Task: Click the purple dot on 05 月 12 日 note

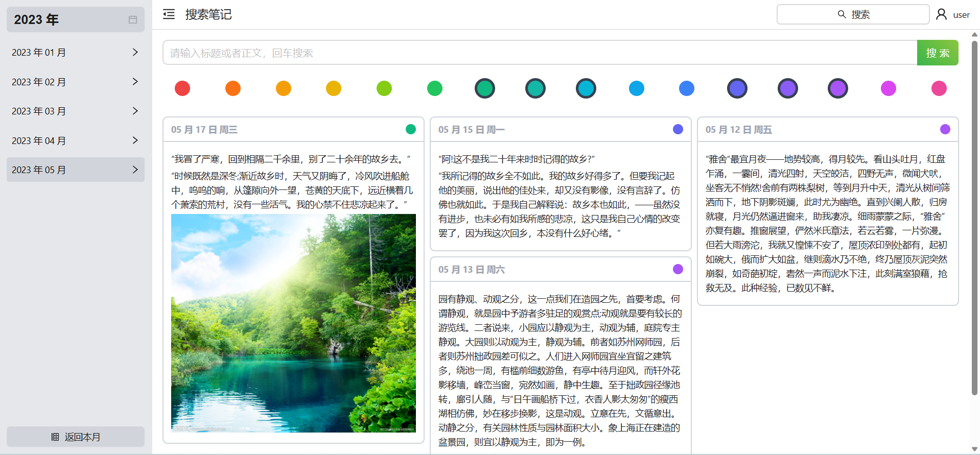Action: pos(945,129)
